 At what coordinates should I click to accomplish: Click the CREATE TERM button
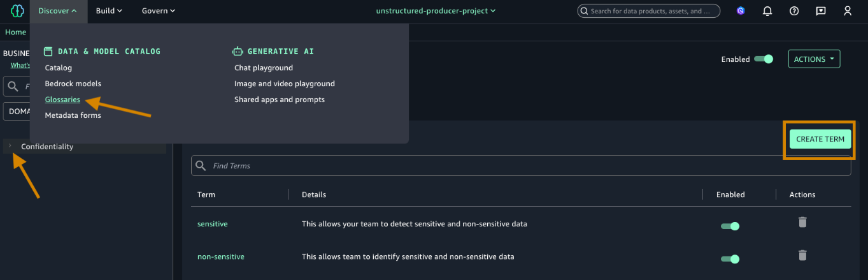pos(820,139)
